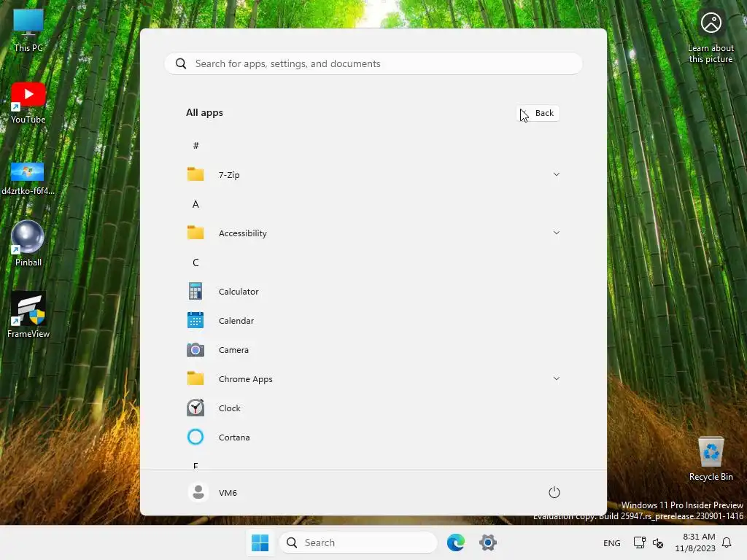Image resolution: width=747 pixels, height=560 pixels.
Task: Select the d4zrtko-f6f4 desktop file
Action: [x=28, y=179]
